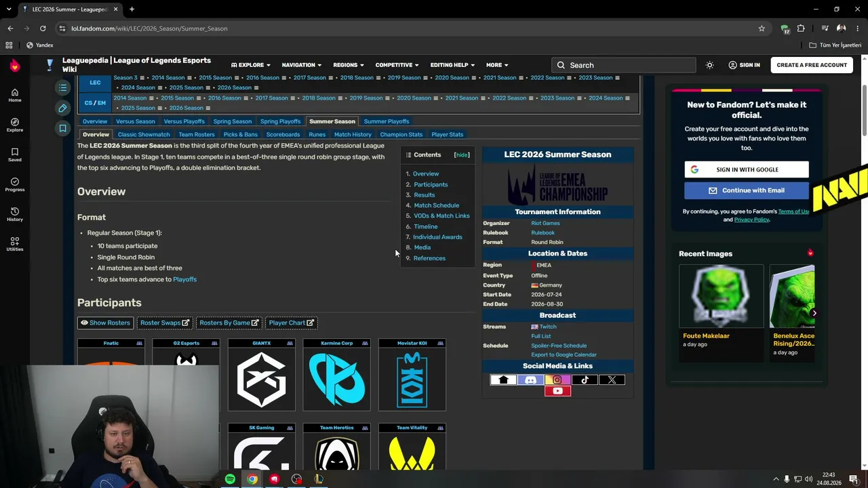Open the Karmine Corp team logo

[337, 378]
